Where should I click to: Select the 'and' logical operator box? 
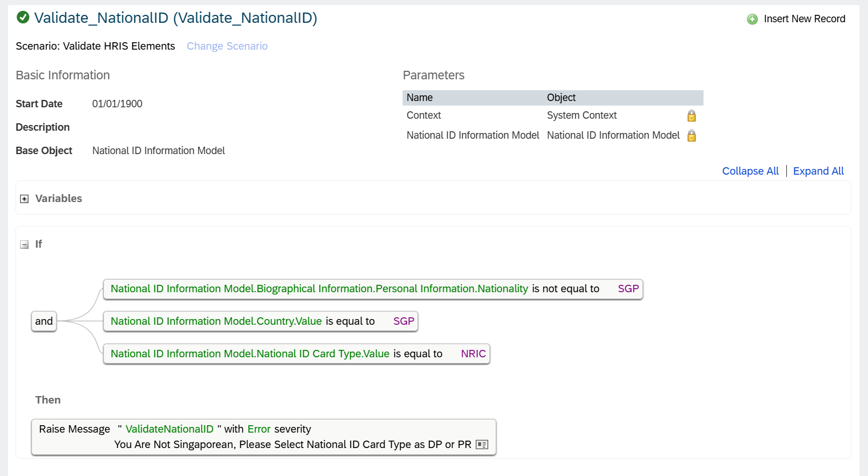click(44, 321)
